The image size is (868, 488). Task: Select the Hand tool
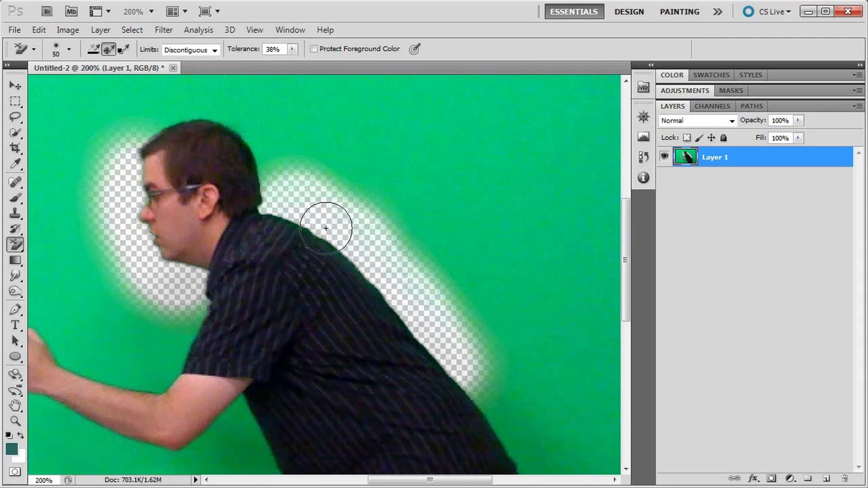(x=15, y=405)
